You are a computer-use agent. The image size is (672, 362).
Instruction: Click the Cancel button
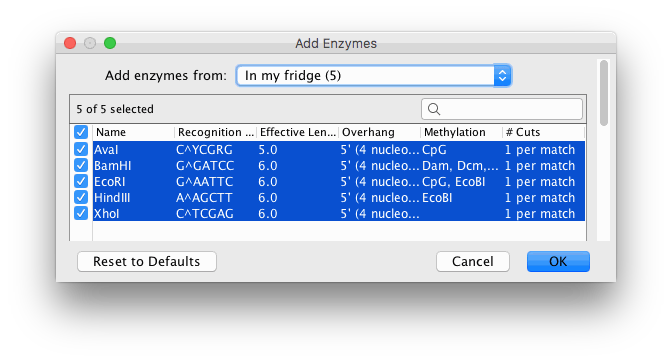[x=473, y=261]
